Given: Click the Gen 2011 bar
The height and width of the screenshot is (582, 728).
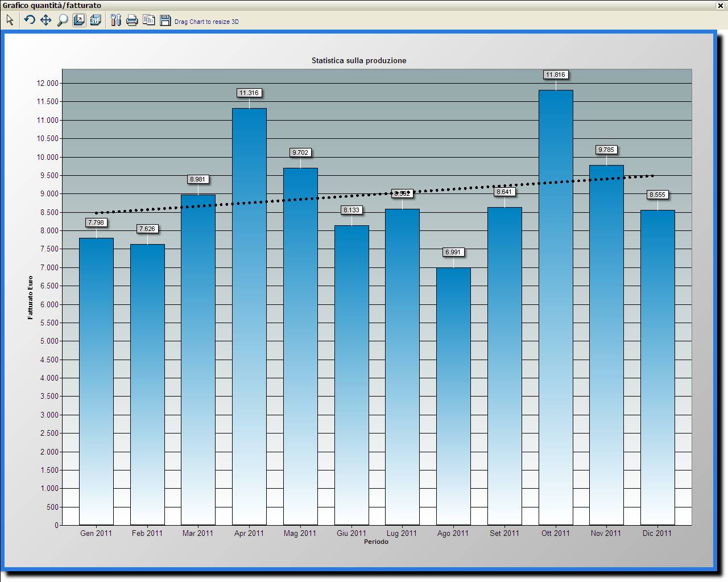Looking at the screenshot, I should [x=96, y=381].
